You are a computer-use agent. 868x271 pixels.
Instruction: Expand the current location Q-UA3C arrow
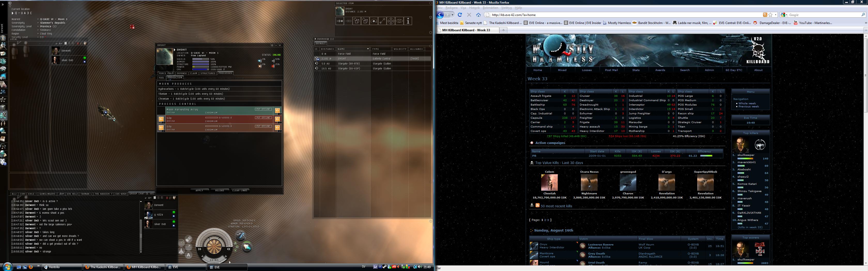tap(13, 13)
